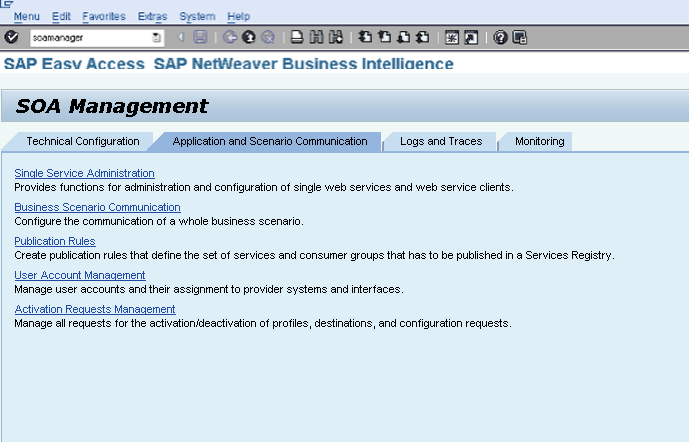The image size is (689, 442).
Task: Click the Exit up-arrow icon
Action: click(x=249, y=37)
